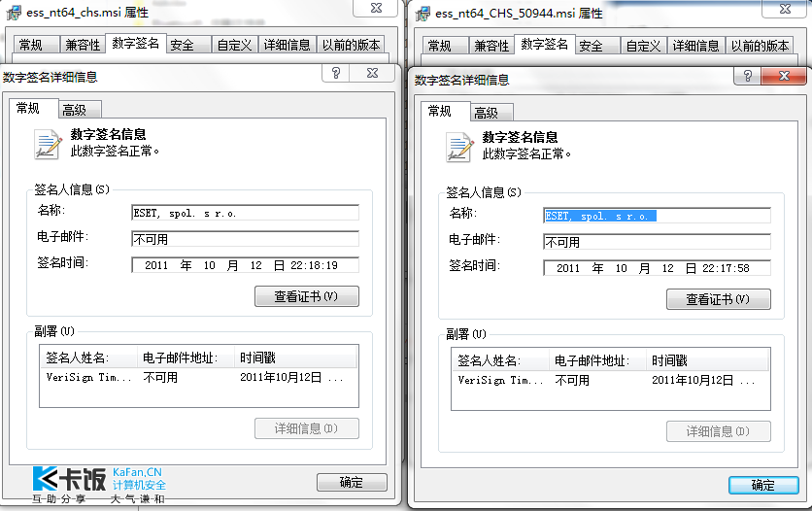Viewport: 812px width, 511px height.
Task: Close the ess_nt64_CHS_50944.msi properties window
Action: pos(785,9)
